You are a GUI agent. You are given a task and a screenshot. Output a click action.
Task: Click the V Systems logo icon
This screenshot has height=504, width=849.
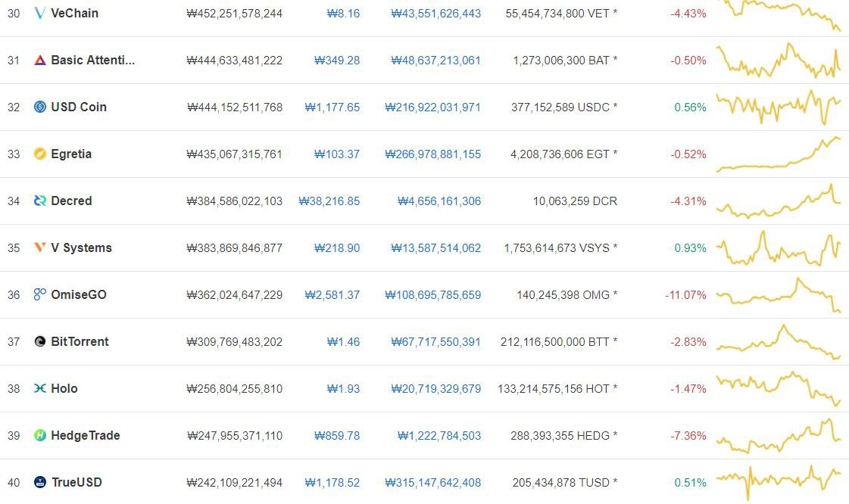coord(39,247)
